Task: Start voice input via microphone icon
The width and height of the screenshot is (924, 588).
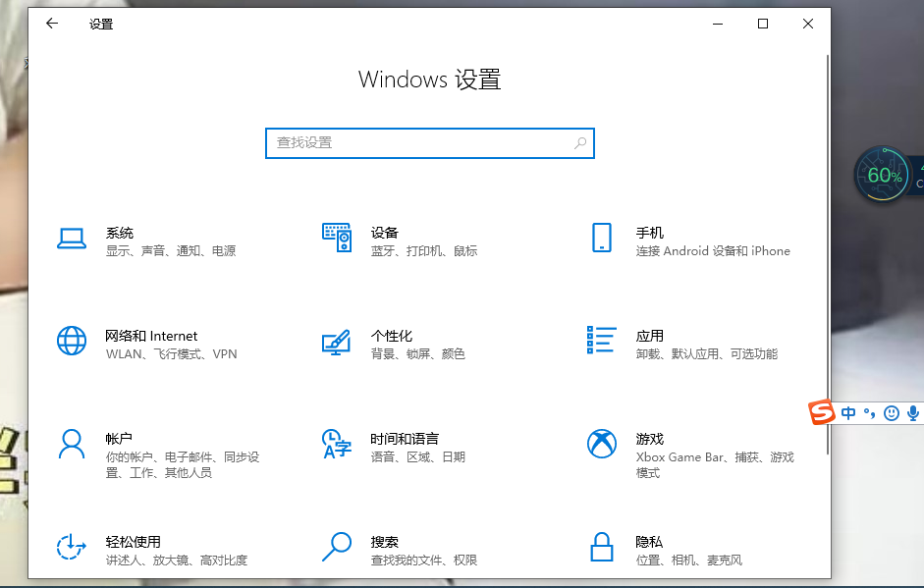Action: pos(911,412)
